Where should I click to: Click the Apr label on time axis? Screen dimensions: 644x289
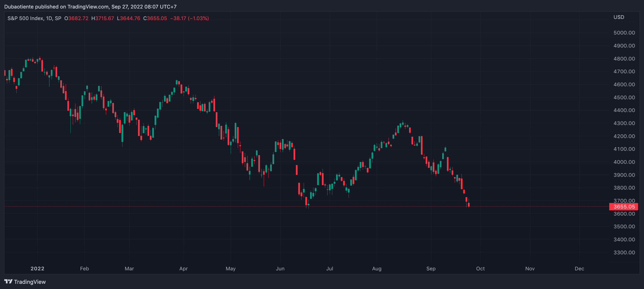click(183, 268)
